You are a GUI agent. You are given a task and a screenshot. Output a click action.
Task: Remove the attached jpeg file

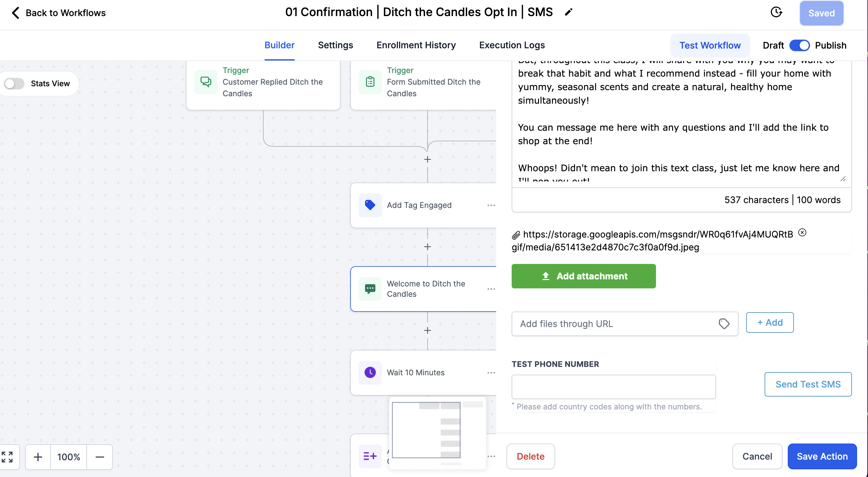802,233
